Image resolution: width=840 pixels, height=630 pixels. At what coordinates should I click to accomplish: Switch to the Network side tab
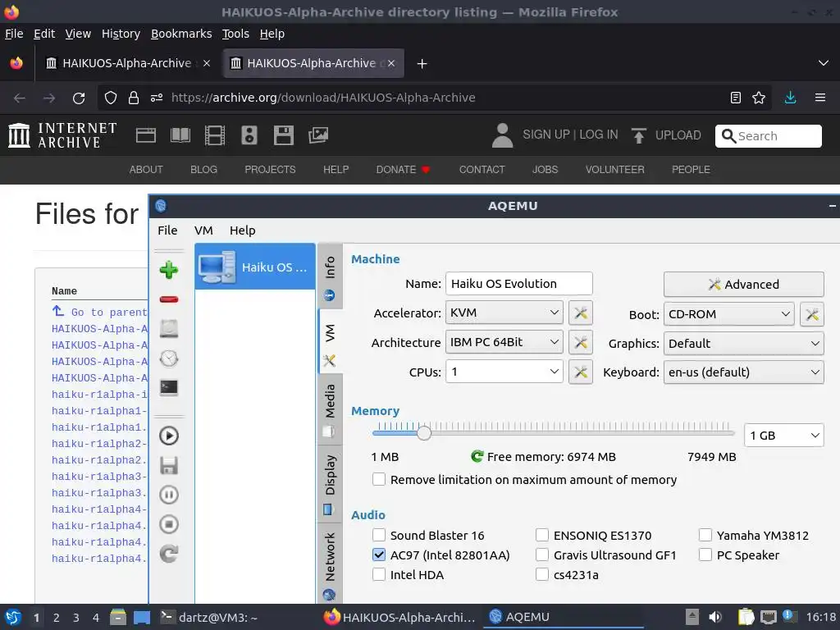330,564
